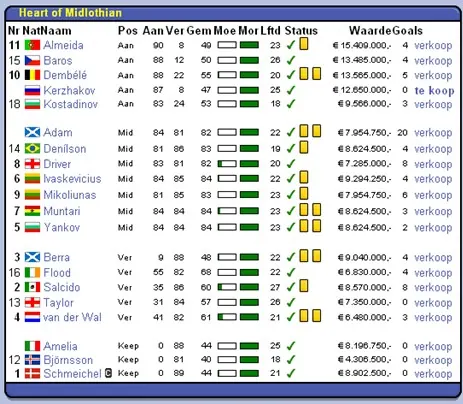Screen dimensions: 463x404
Task: Click Denílson's value € 8.624.500,-
Action: (x=364, y=149)
